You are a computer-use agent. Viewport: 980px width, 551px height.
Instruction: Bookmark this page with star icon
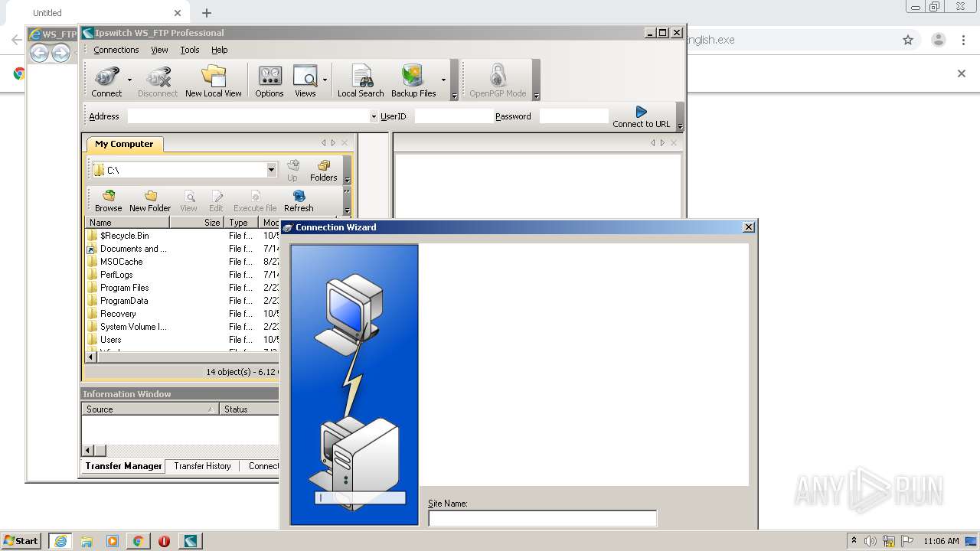tap(908, 40)
